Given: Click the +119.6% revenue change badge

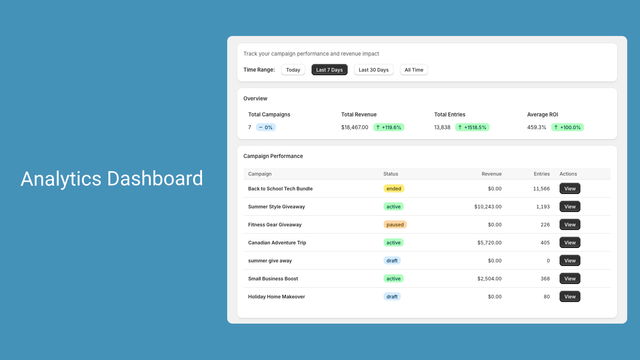Looking at the screenshot, I should point(389,127).
